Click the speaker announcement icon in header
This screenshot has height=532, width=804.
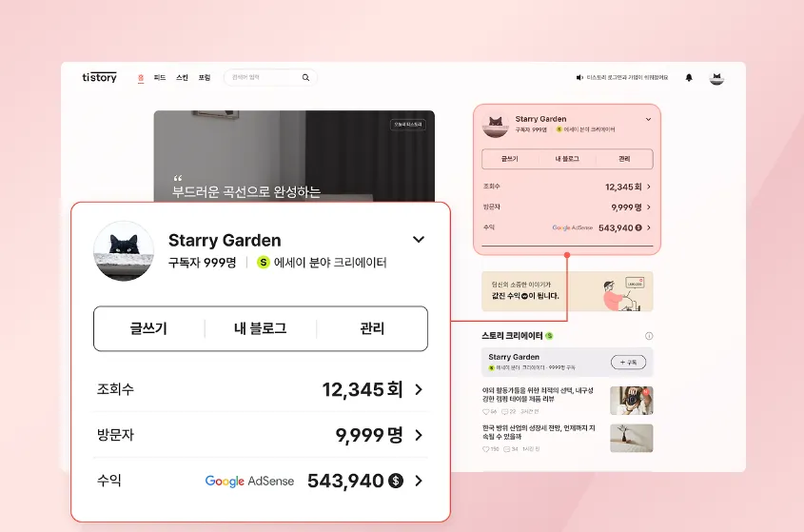(579, 77)
